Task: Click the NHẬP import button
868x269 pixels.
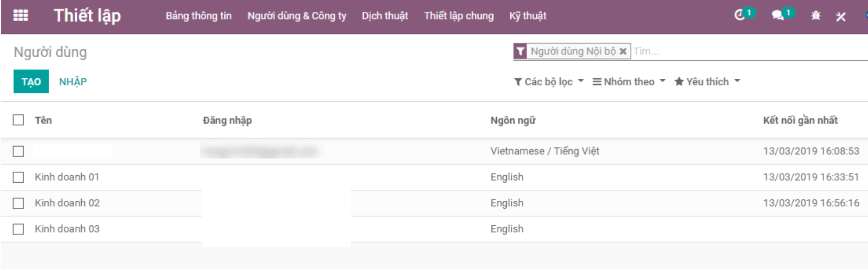Action: (x=73, y=82)
